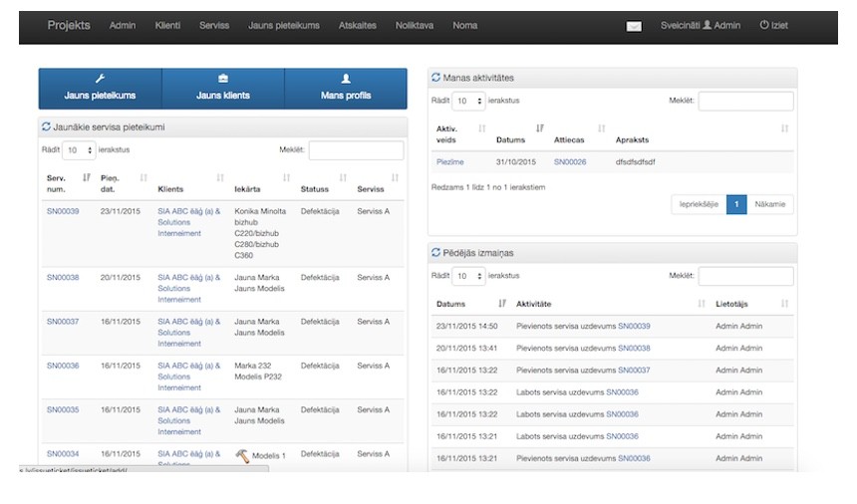Open SN00038 link in Pēdējās izmaiņas
The height and width of the screenshot is (504, 857).
[634, 348]
